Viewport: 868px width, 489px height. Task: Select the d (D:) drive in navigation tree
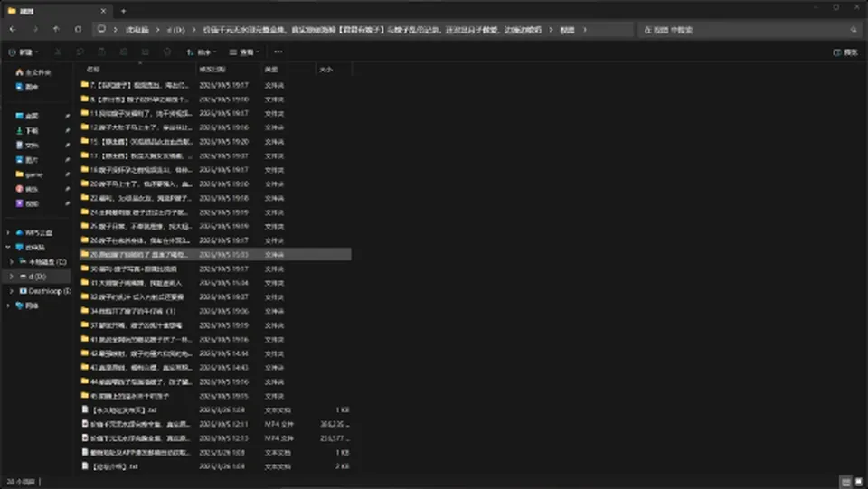pyautogui.click(x=36, y=276)
